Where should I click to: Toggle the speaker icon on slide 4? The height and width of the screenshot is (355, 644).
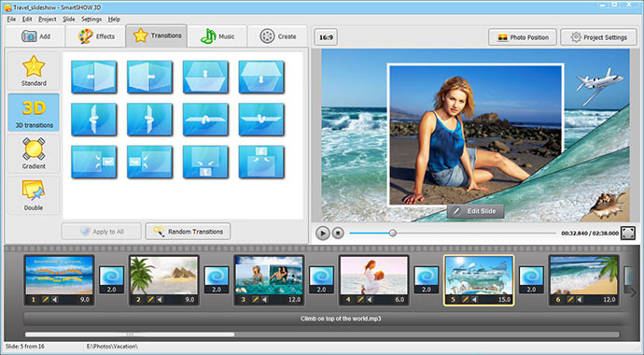click(x=370, y=300)
